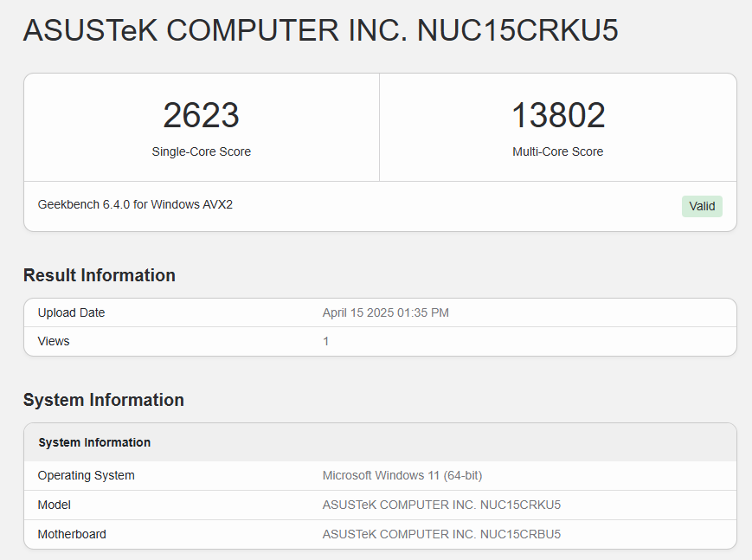Click the Model row label
The image size is (752, 560).
point(55,505)
